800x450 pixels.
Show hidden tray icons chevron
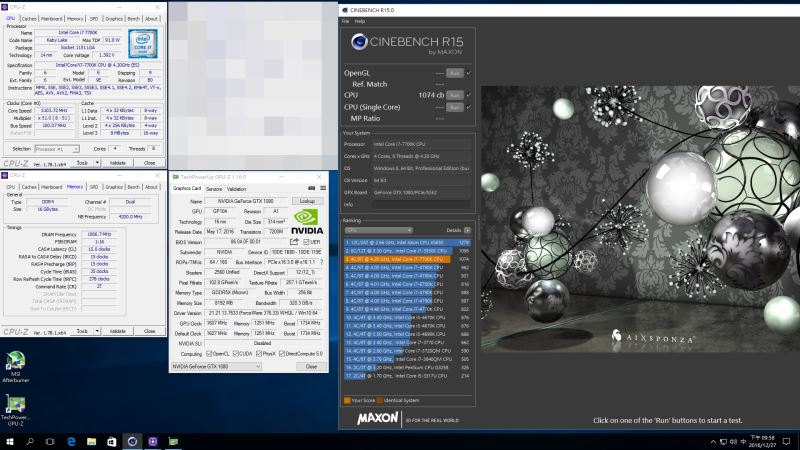click(x=713, y=441)
